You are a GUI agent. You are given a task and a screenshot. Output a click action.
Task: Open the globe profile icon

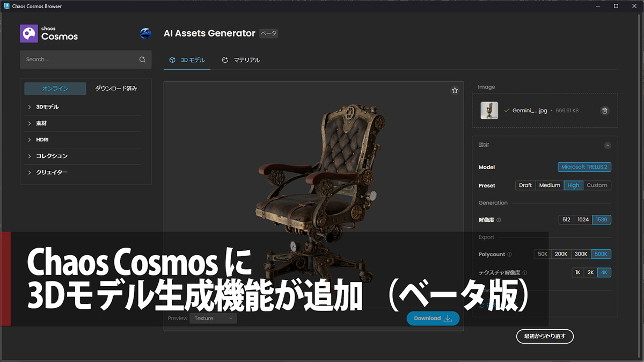click(145, 33)
